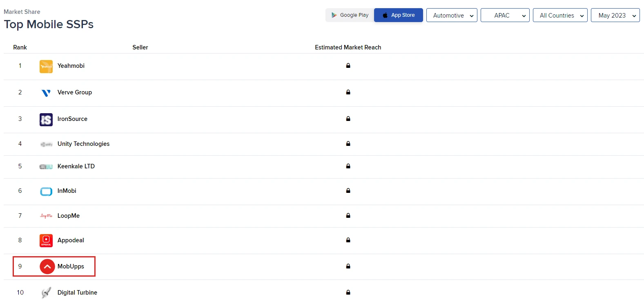This screenshot has height=304, width=644.
Task: Open the May 2023 date dropdown
Action: pos(615,15)
